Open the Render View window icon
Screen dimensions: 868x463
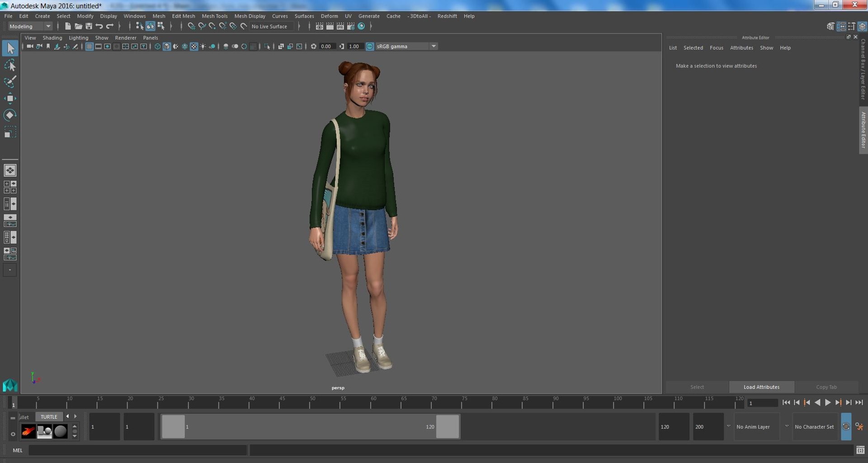click(x=319, y=26)
